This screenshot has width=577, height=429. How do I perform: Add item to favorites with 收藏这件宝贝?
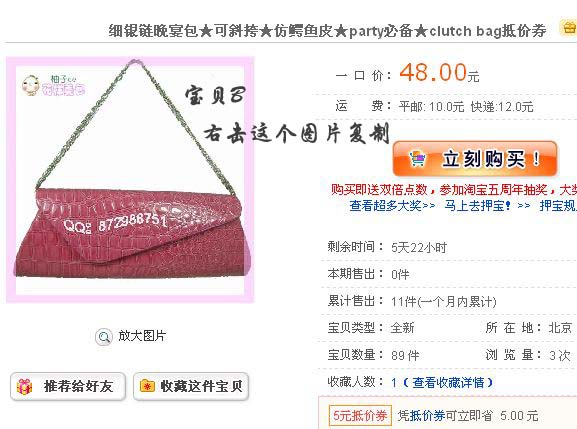pos(191,386)
